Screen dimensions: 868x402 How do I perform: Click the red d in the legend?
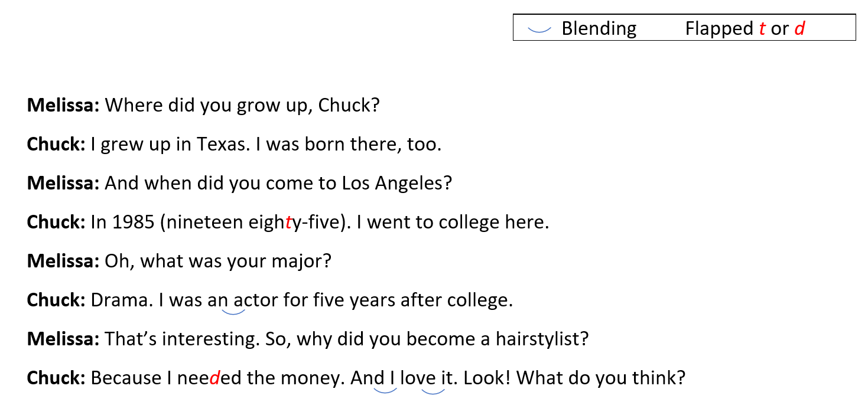pyautogui.click(x=799, y=28)
